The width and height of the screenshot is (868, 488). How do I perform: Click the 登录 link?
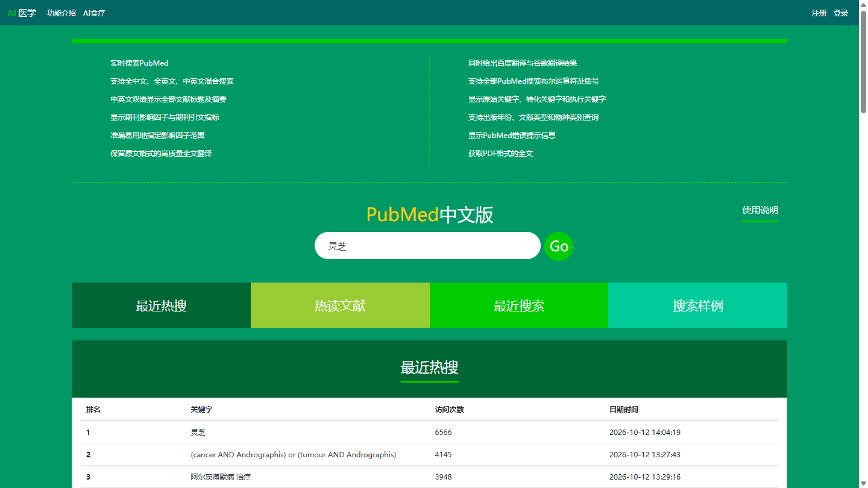841,13
